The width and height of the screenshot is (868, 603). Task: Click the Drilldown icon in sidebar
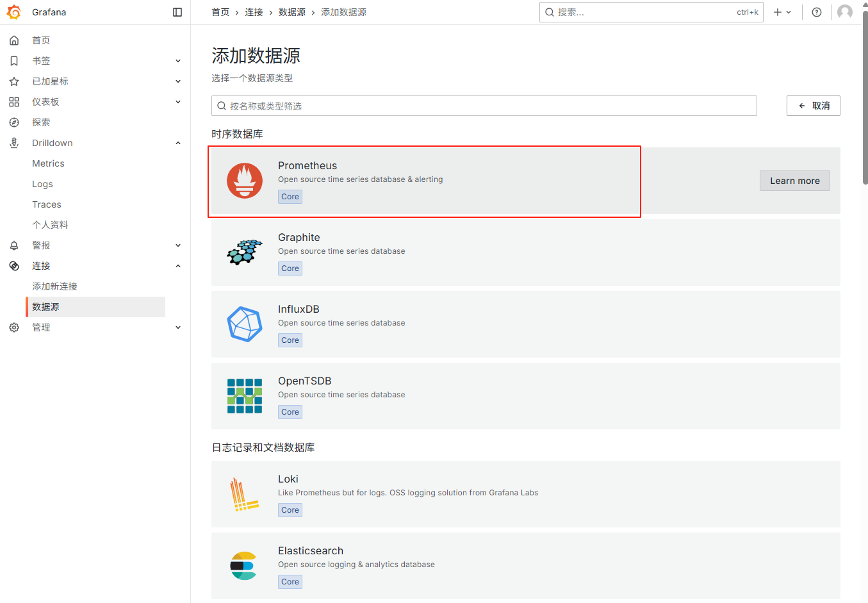[x=14, y=143]
